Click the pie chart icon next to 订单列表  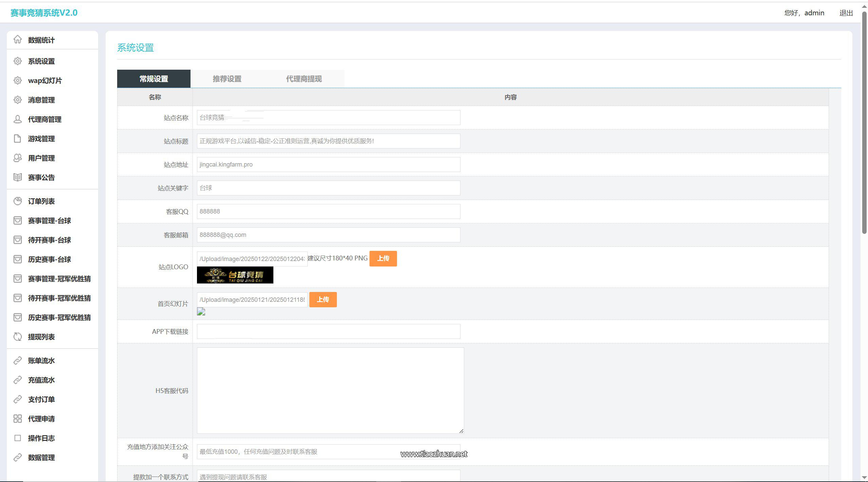[18, 201]
